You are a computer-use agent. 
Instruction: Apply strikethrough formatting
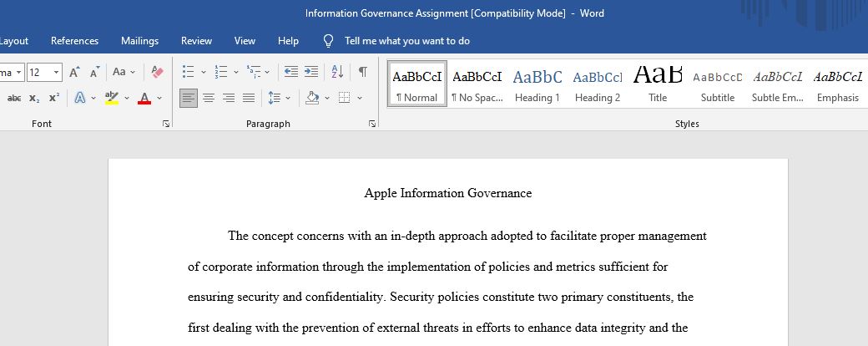click(14, 98)
